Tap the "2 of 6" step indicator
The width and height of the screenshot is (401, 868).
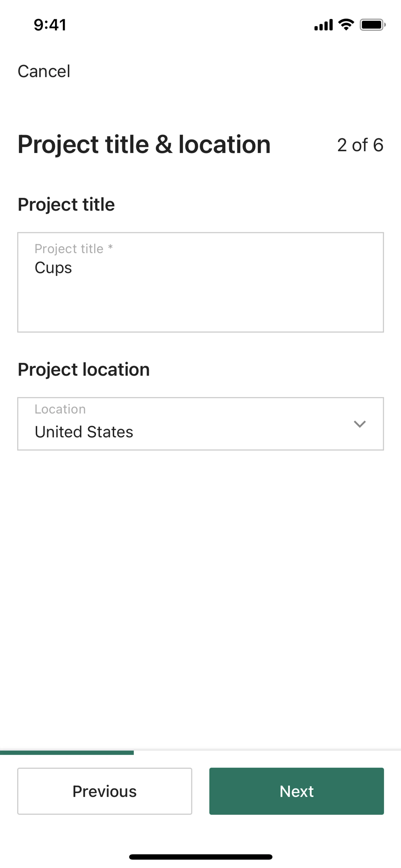pyautogui.click(x=360, y=145)
